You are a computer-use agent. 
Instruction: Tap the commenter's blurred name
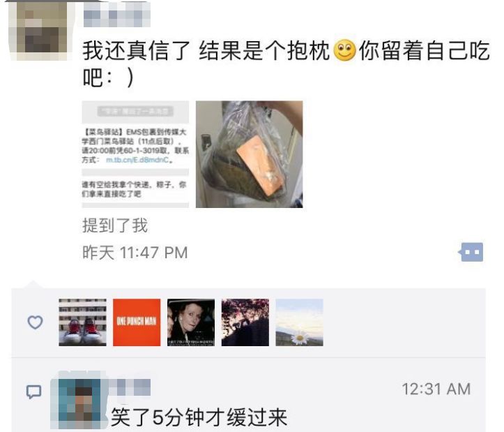click(129, 387)
